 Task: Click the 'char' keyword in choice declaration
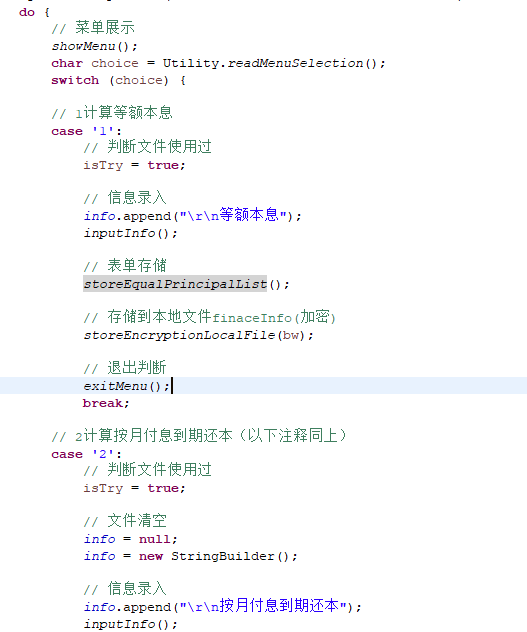click(67, 63)
